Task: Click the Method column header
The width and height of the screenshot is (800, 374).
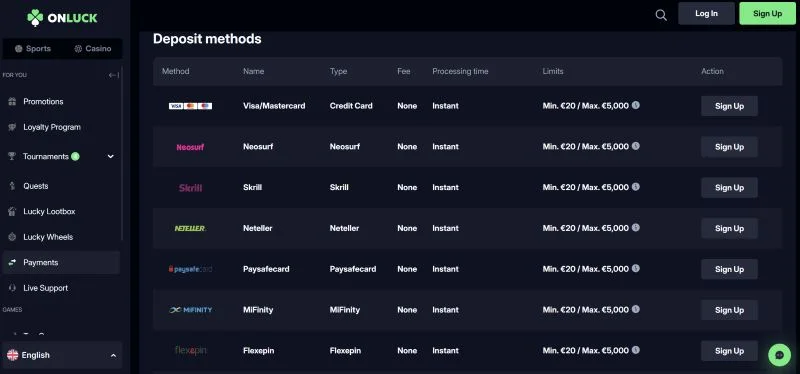Action: [x=176, y=71]
